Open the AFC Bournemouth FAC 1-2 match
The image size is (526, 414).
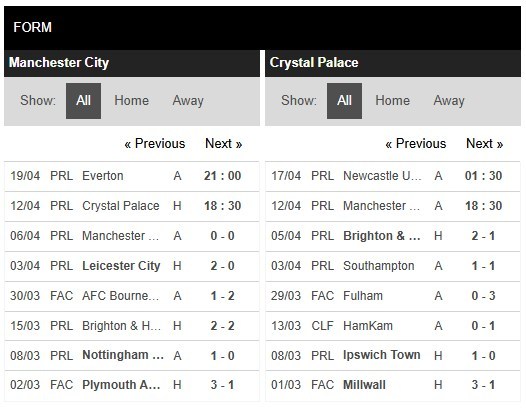(132, 296)
